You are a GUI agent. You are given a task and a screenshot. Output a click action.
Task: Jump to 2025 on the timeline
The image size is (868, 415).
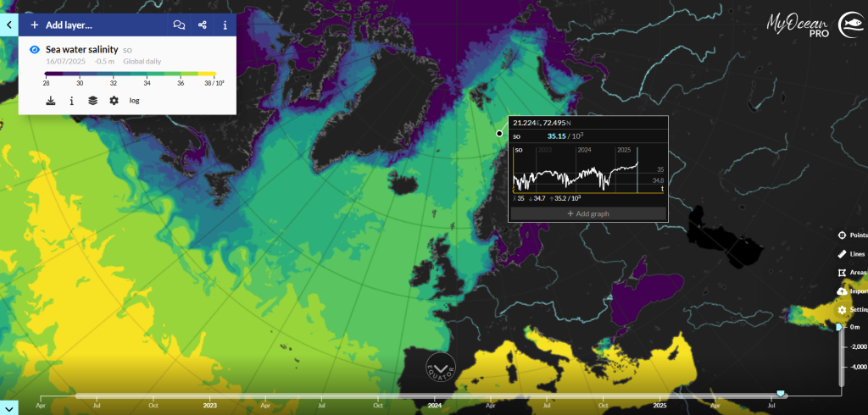659,405
